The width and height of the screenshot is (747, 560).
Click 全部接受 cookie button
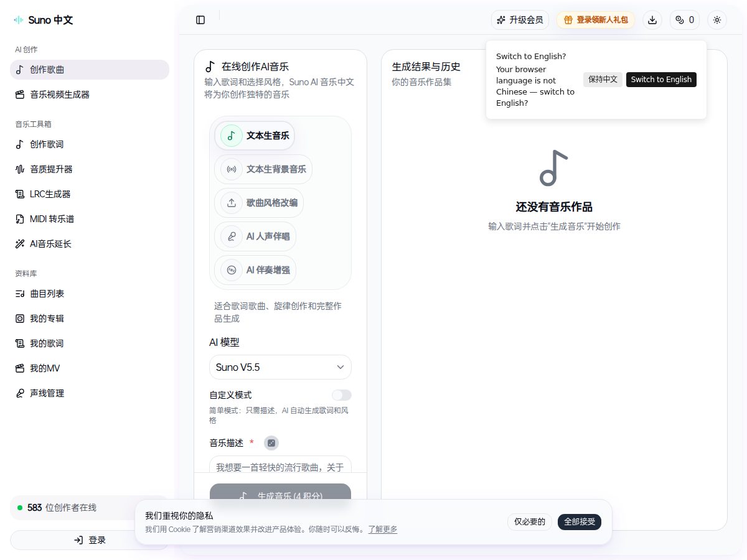click(x=580, y=522)
